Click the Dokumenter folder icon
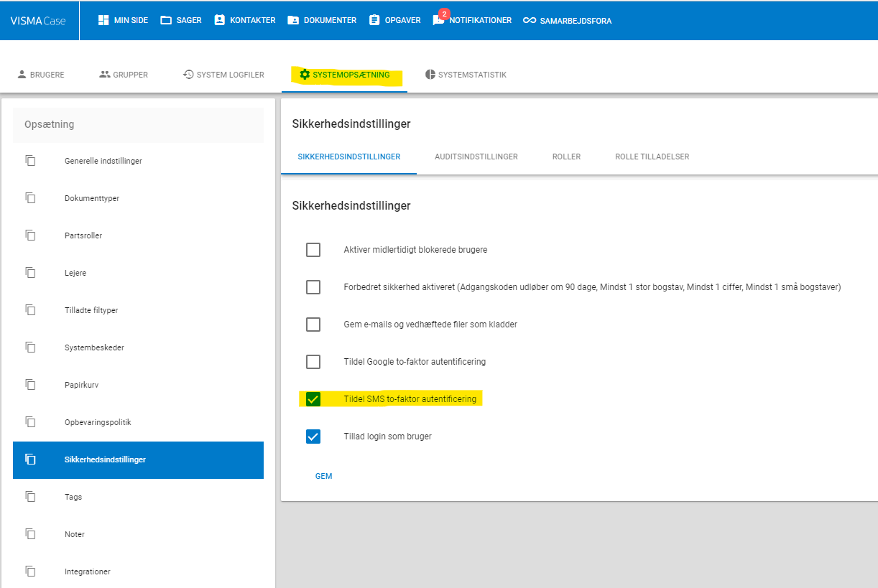 coord(293,20)
